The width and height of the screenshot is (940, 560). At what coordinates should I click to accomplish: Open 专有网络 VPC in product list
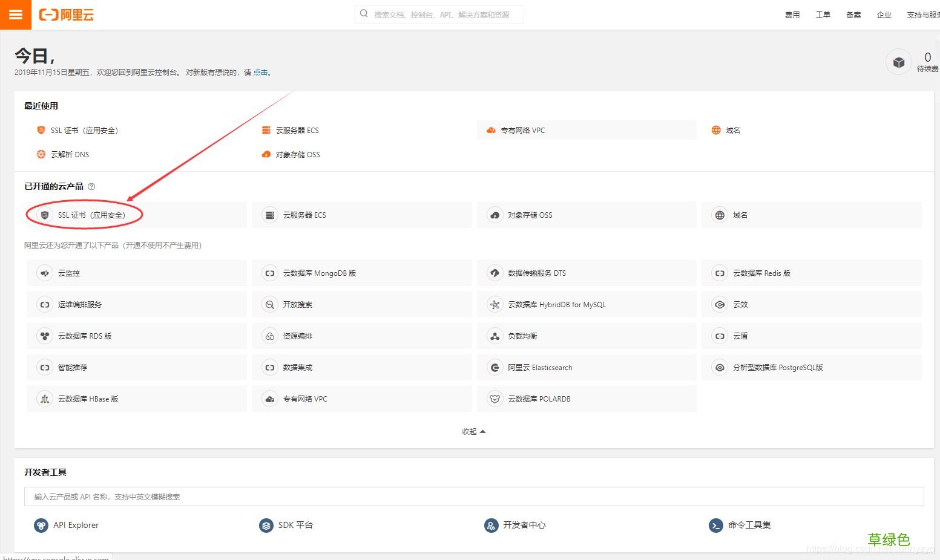coord(362,399)
